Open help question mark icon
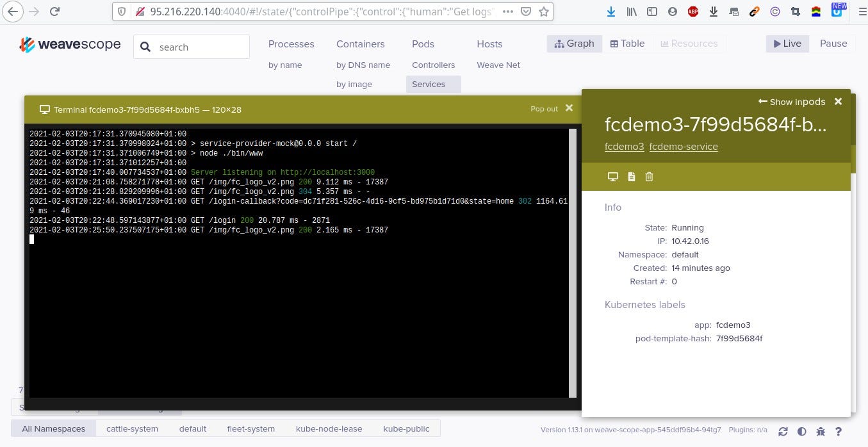Viewport: 868px width, 447px height. 838,432
